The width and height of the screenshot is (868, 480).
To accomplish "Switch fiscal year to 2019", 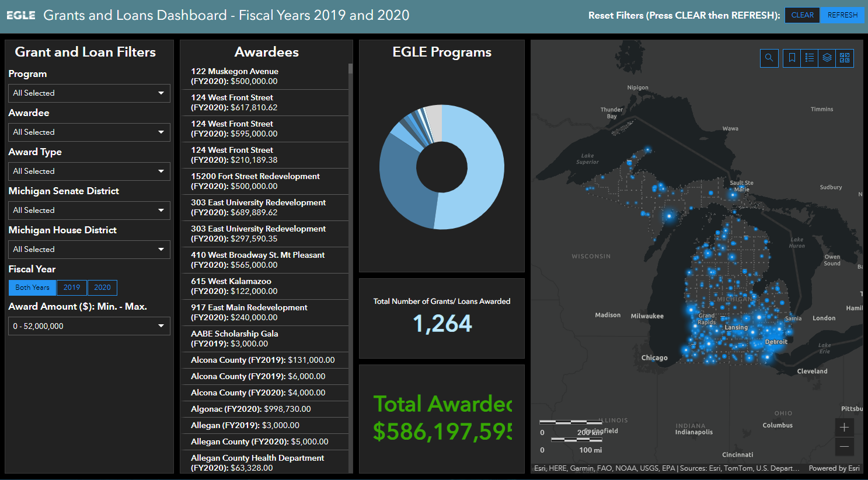I will 71,288.
